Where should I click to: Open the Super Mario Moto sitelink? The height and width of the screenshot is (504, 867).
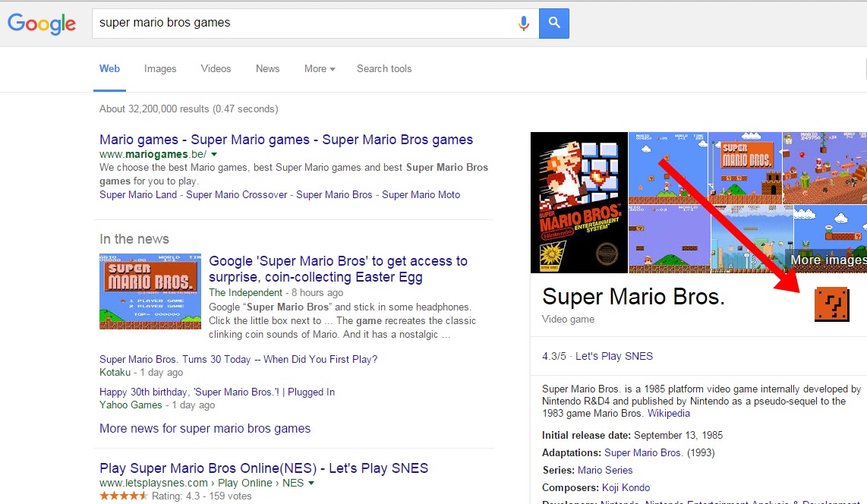coord(421,194)
